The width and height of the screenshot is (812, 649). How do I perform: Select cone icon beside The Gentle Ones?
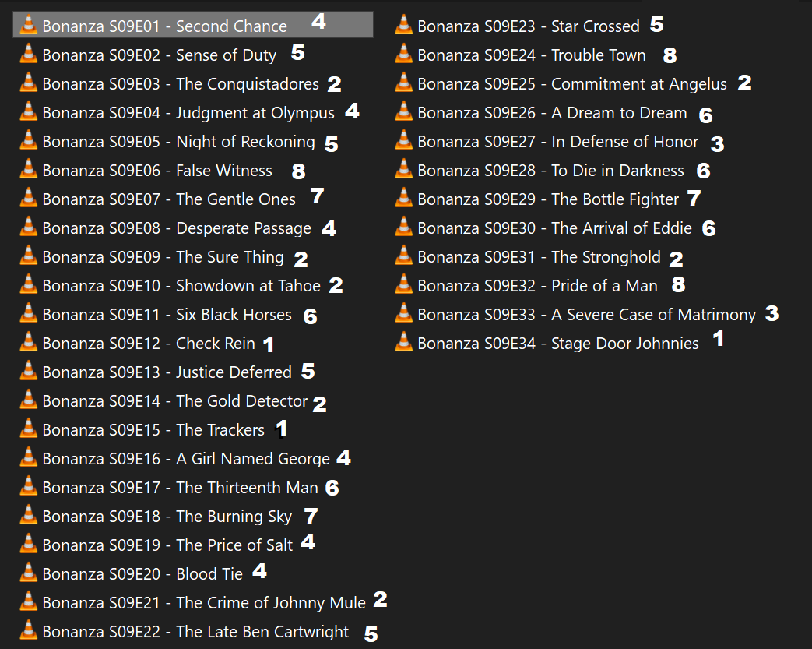(x=29, y=198)
